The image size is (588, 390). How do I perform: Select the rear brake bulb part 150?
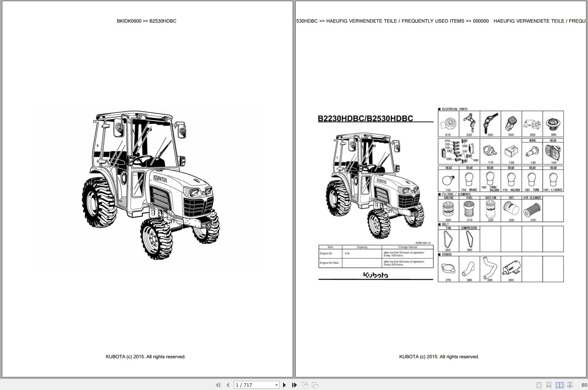click(469, 179)
